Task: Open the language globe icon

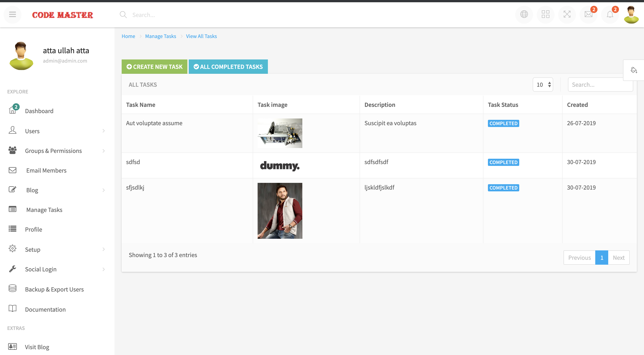Action: (x=524, y=15)
